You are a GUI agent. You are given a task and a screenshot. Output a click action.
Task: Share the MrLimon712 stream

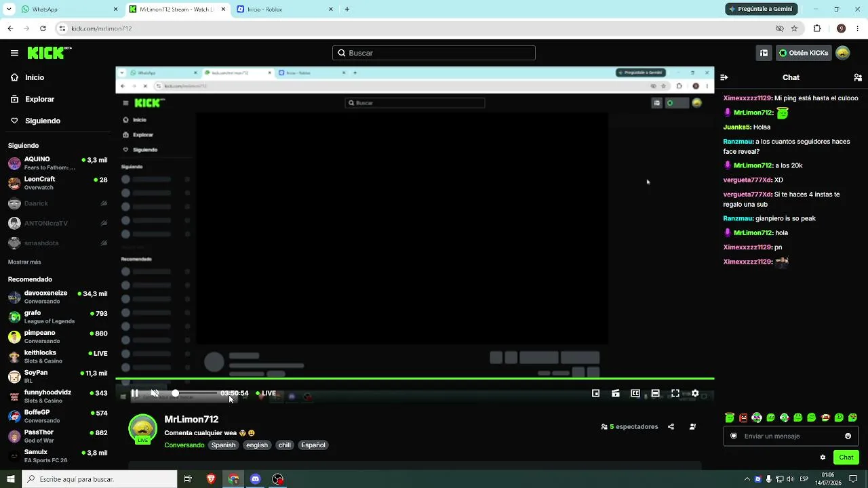tap(671, 427)
